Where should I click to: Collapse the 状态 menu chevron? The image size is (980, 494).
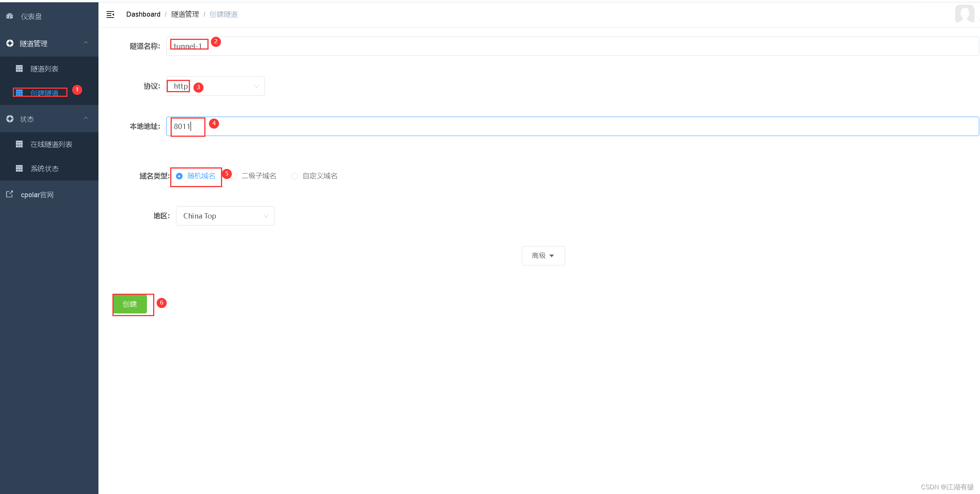pos(86,118)
